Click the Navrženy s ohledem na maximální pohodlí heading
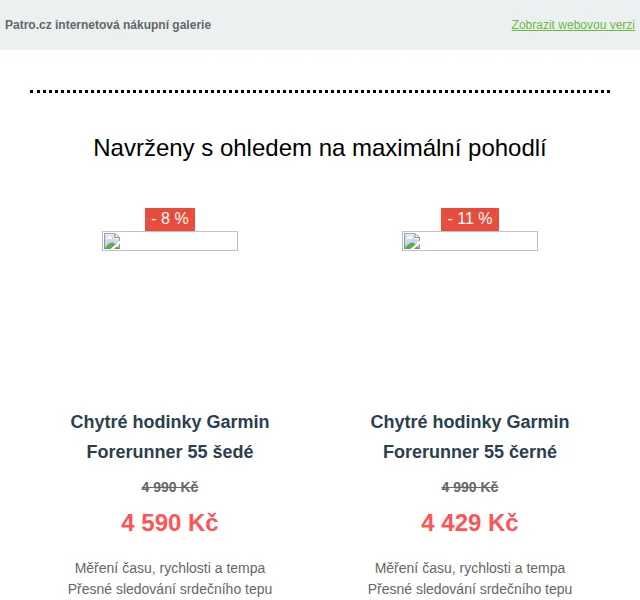This screenshot has height=600, width=640. tap(320, 148)
